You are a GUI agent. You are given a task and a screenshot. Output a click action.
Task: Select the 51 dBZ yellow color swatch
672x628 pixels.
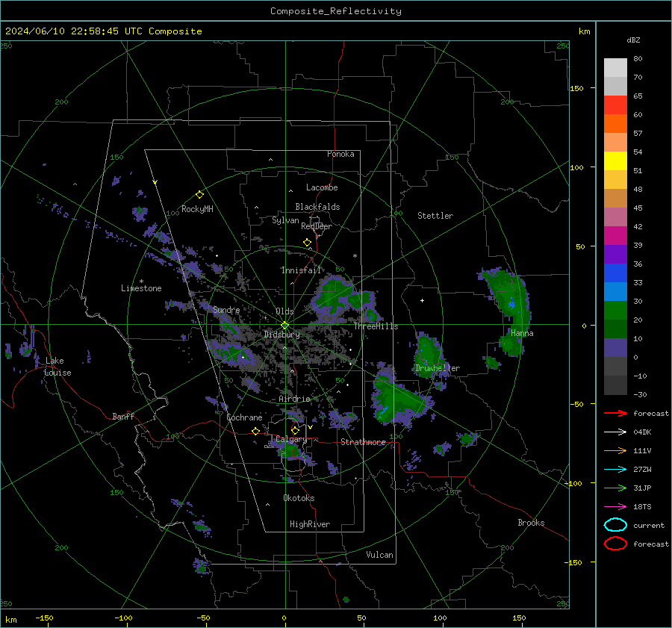615,161
